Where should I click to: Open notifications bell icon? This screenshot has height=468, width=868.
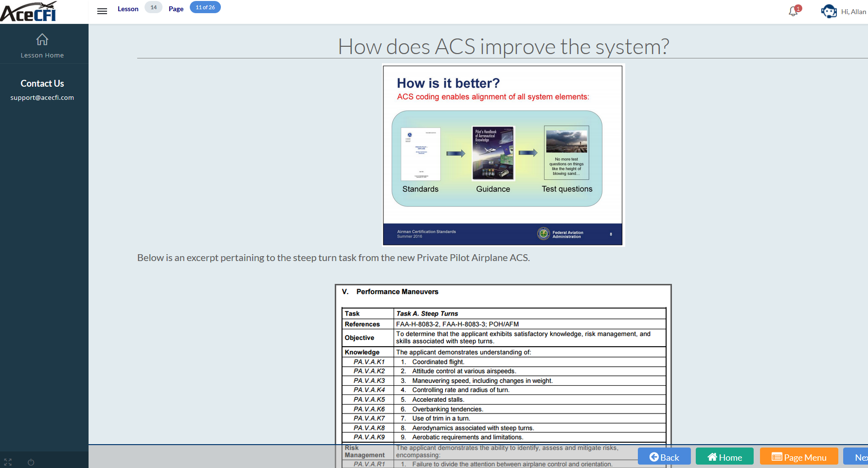point(794,11)
